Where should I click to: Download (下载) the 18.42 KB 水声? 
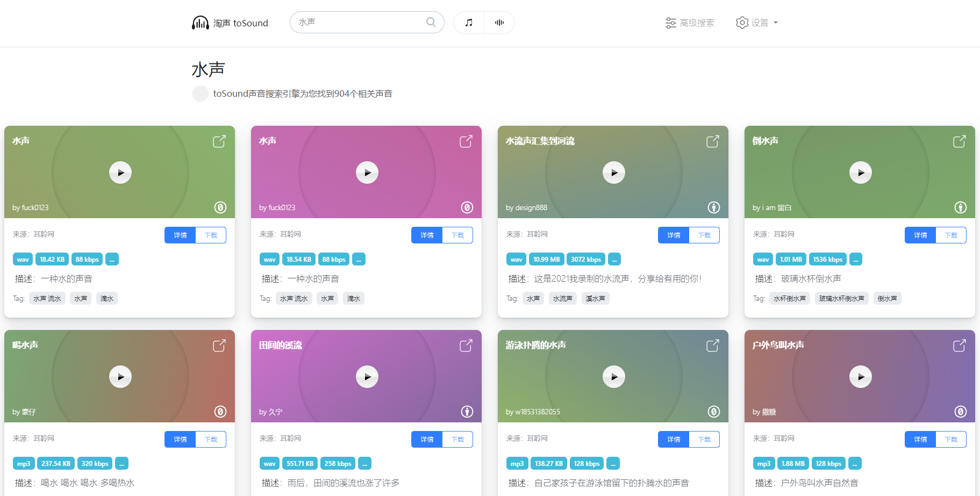tap(211, 235)
